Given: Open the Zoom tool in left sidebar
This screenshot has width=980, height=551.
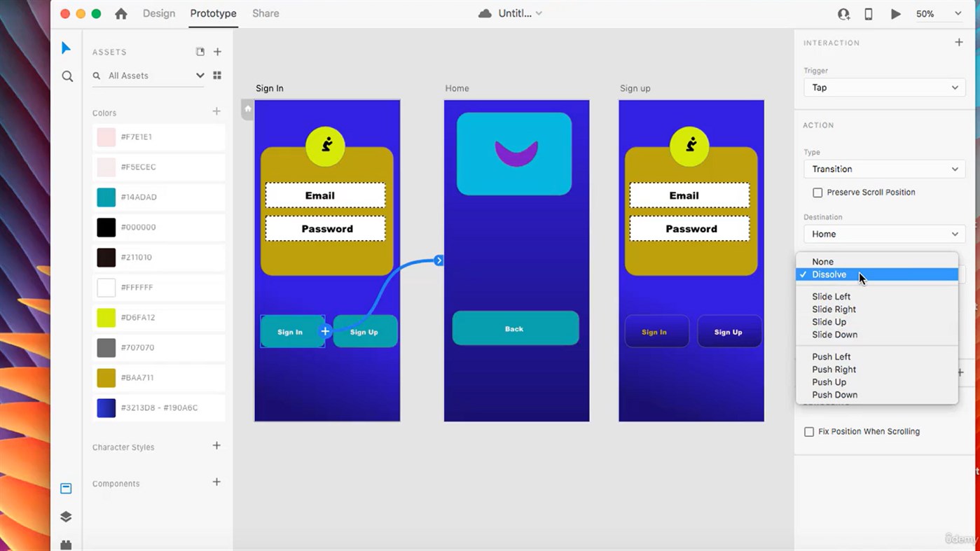Looking at the screenshot, I should tap(67, 76).
